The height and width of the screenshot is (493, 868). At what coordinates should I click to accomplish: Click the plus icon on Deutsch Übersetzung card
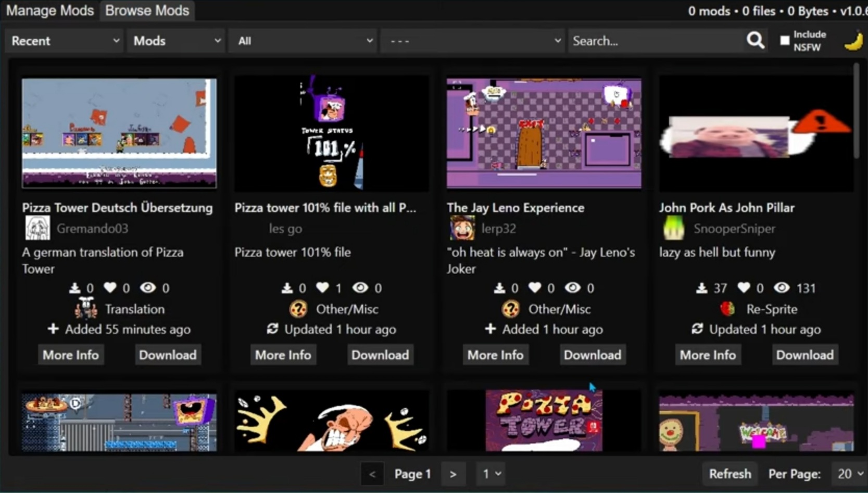pos(53,329)
